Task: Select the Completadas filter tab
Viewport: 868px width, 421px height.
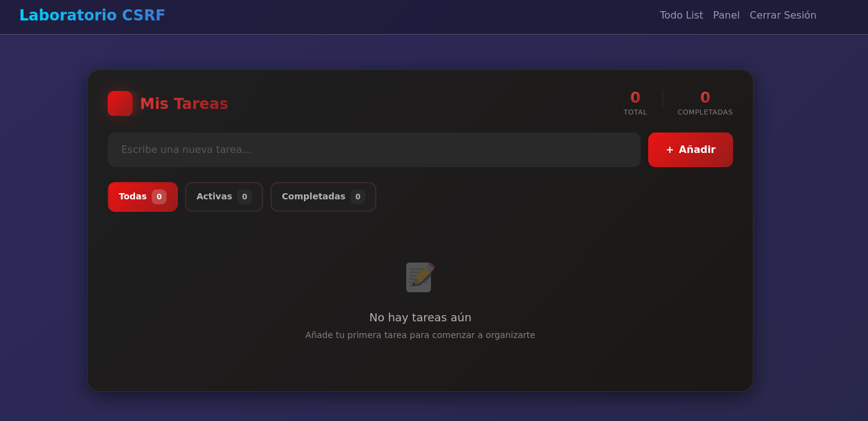Action: click(313, 197)
